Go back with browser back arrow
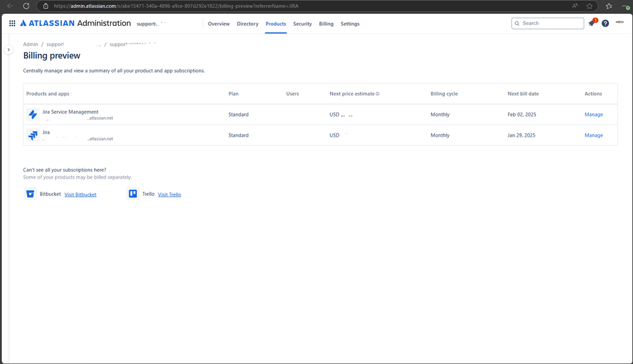 [10, 6]
